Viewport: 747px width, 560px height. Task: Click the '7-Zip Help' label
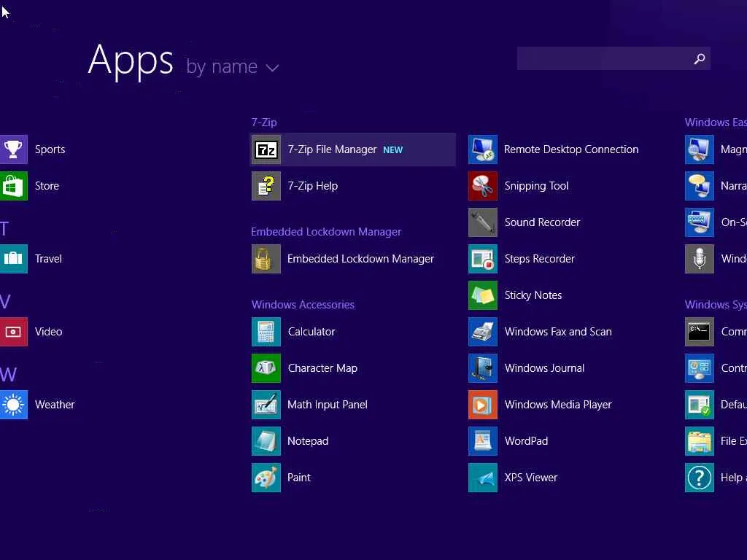(312, 186)
